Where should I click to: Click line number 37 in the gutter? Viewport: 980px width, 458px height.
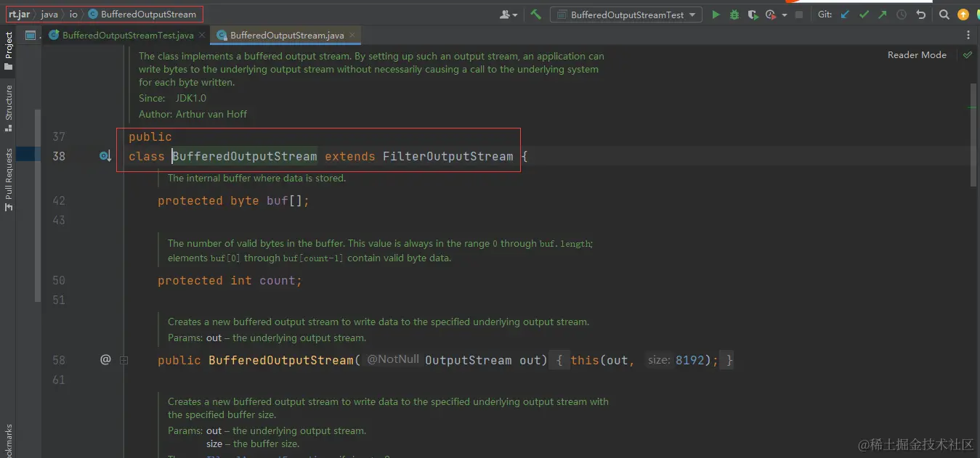(59, 136)
